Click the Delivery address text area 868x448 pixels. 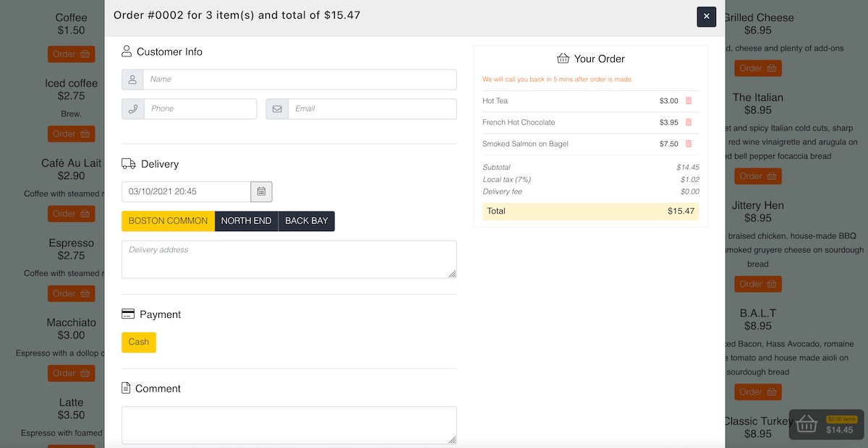[289, 259]
